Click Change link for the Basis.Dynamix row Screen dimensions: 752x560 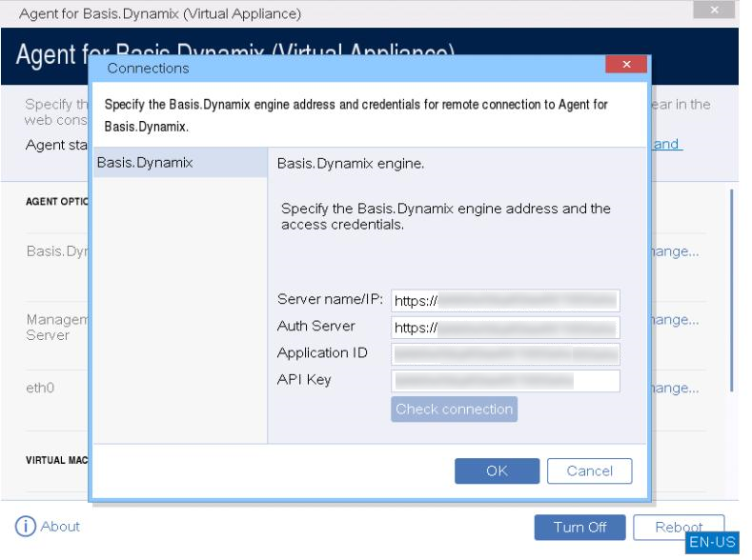tap(675, 251)
